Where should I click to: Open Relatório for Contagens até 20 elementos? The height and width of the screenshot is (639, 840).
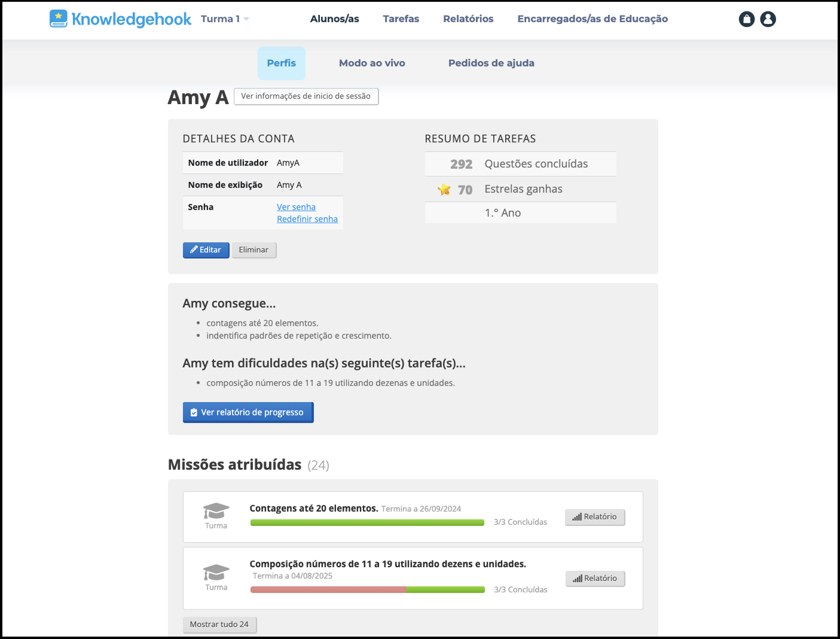[595, 517]
